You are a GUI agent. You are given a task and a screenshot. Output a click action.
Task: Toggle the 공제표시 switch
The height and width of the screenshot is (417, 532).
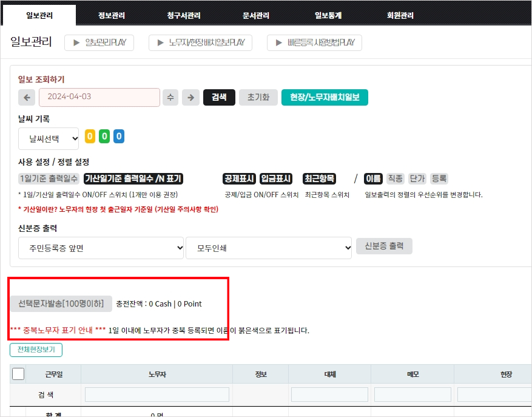tap(239, 178)
